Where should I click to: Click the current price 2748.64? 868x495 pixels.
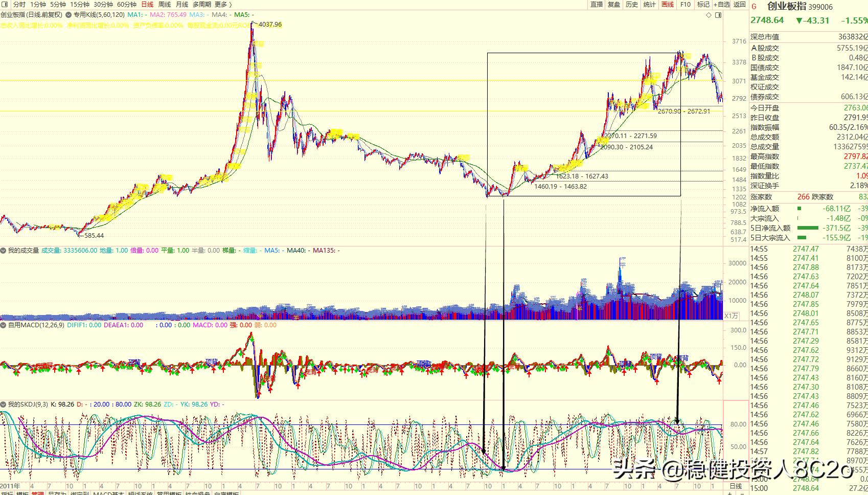click(767, 20)
